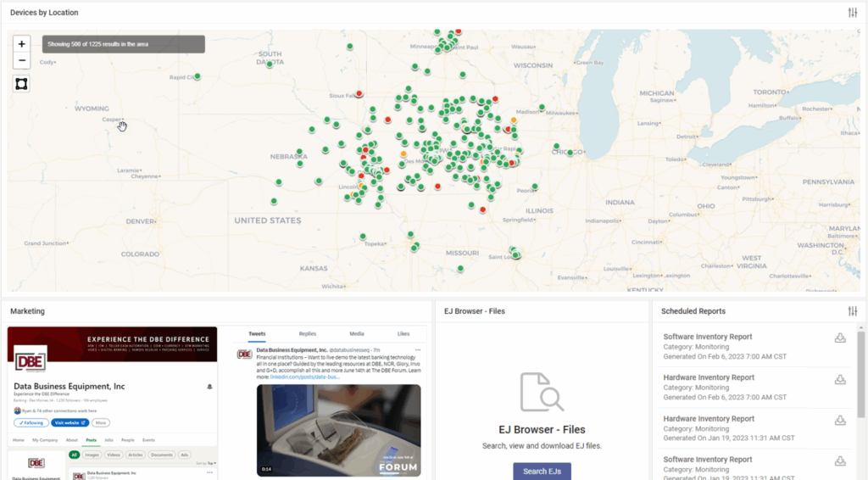Click the 'EJ Browser - Files' large heading

click(542, 430)
